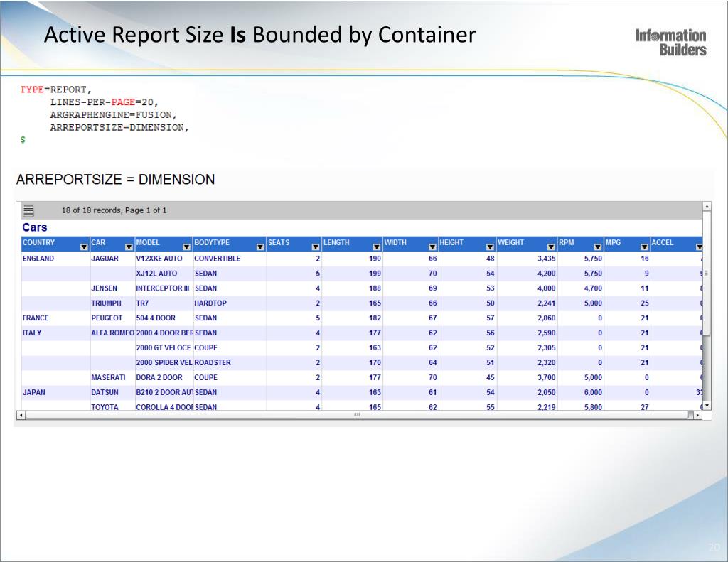Click the BODYTYPE column header
The image size is (728, 562).
click(230, 243)
